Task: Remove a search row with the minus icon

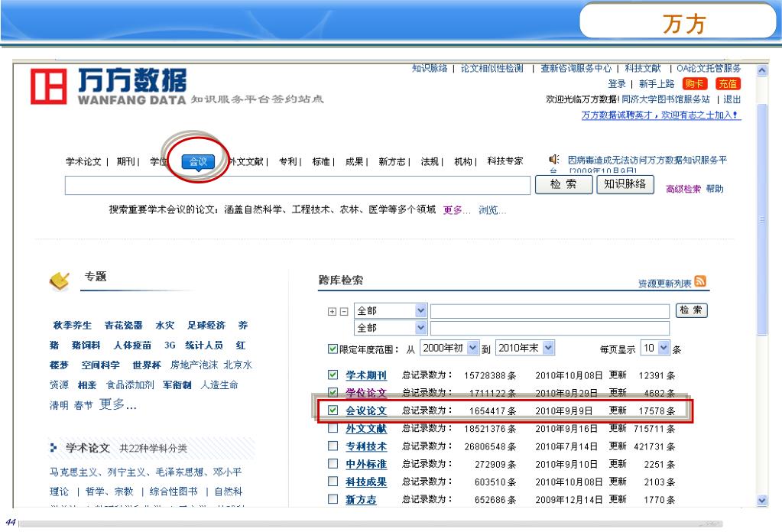Action: coord(344,312)
